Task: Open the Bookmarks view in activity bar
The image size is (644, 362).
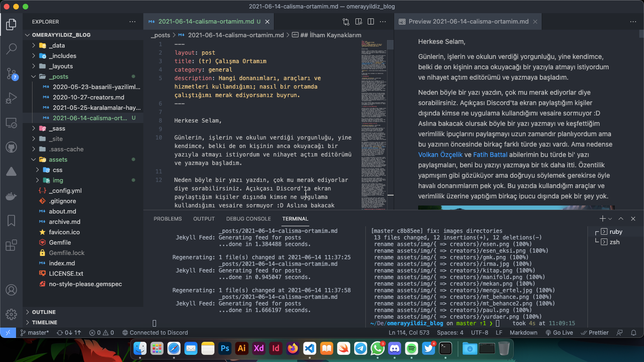Action: (11, 221)
